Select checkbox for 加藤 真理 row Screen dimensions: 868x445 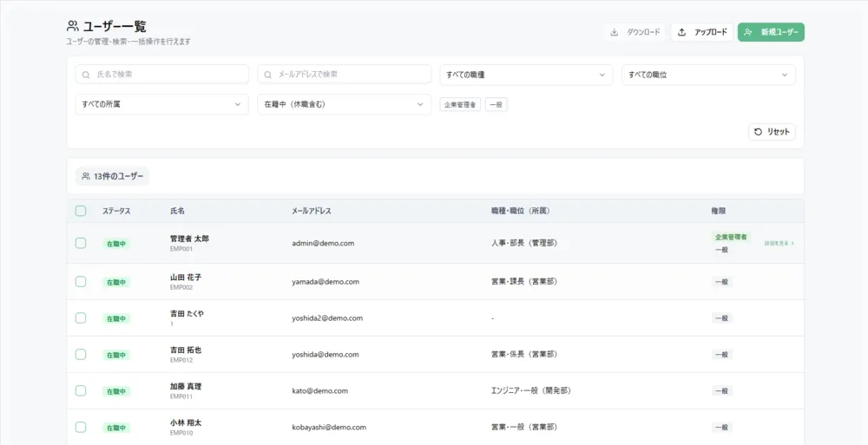(x=81, y=390)
